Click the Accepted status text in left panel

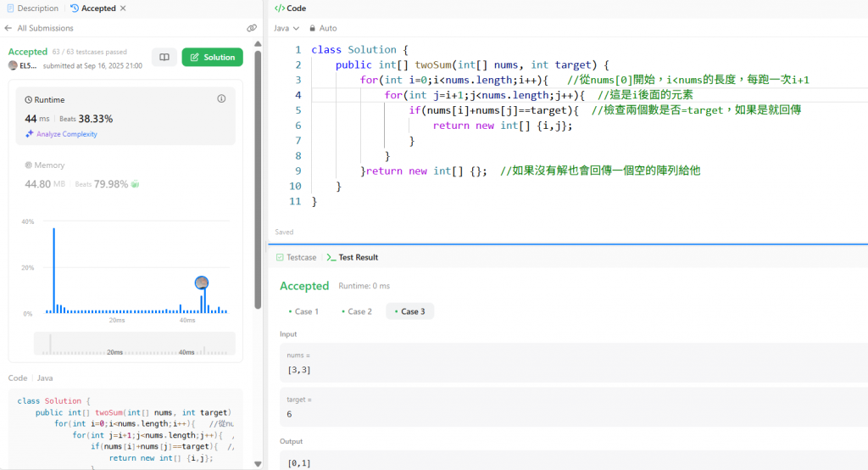[x=28, y=52]
